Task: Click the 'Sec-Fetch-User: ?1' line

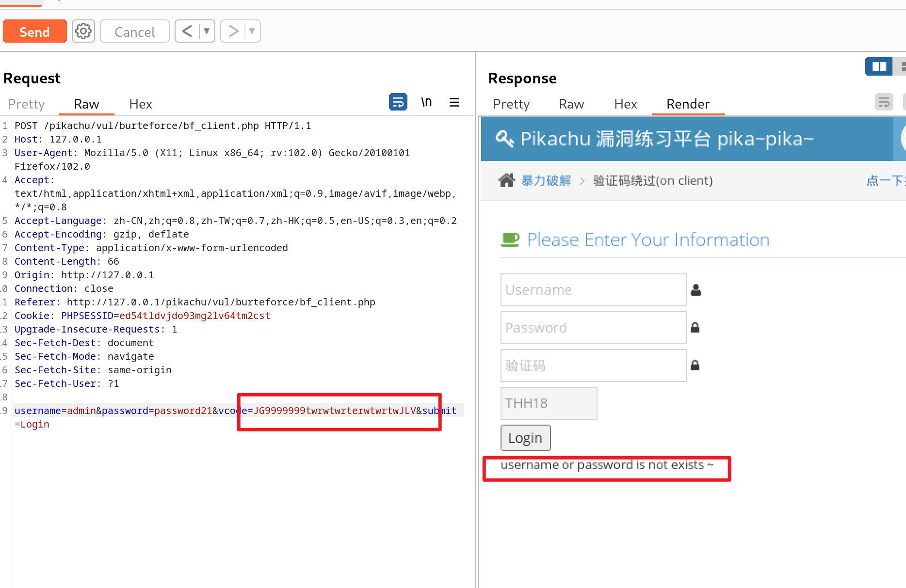Action: (67, 383)
